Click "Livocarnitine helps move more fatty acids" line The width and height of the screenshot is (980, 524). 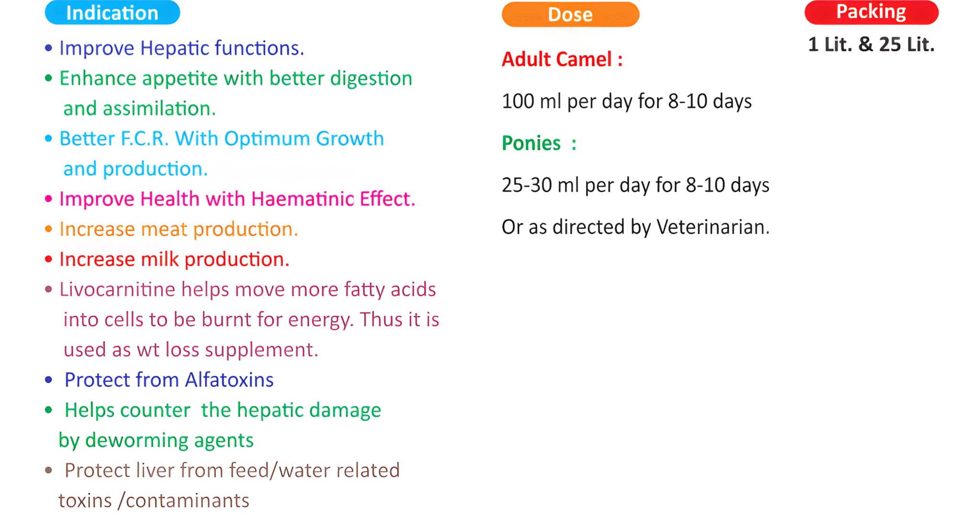click(247, 290)
